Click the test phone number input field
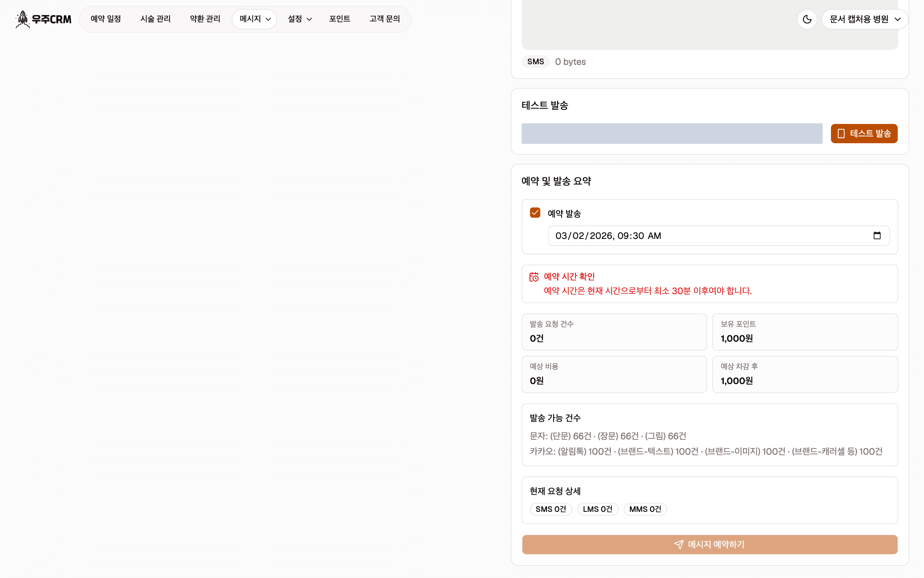The width and height of the screenshot is (924, 578). (672, 133)
